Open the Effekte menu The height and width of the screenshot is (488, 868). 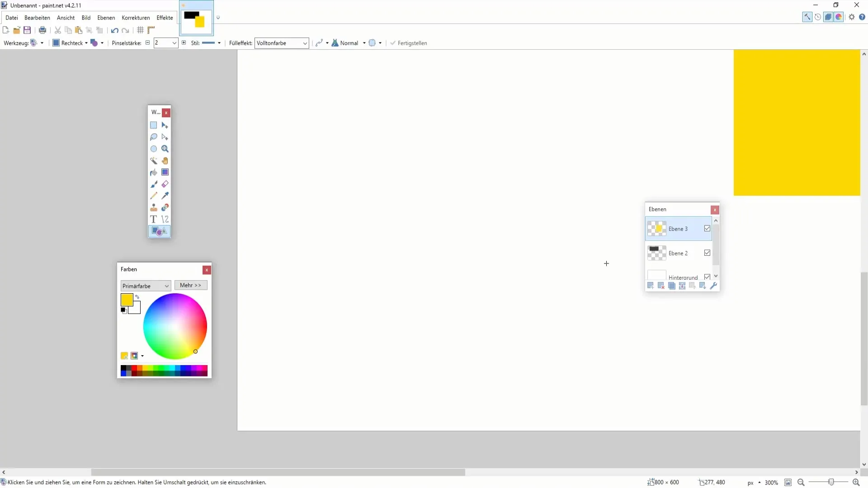click(165, 18)
